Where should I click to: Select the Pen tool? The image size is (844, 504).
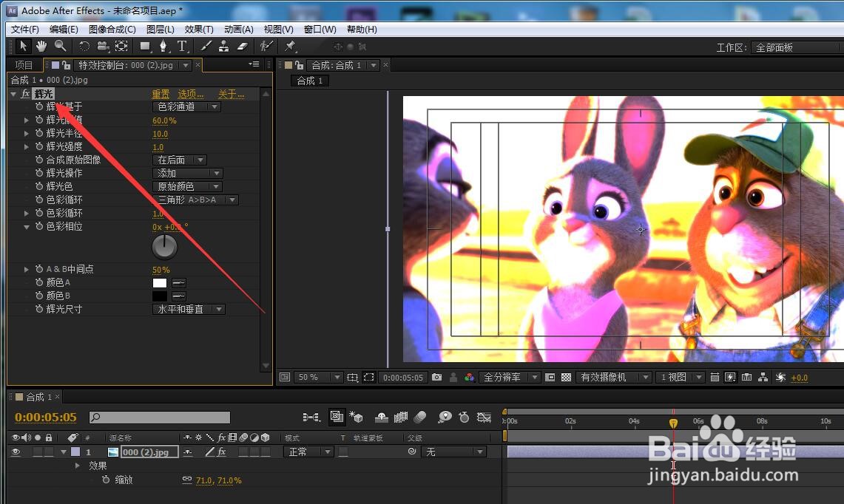[163, 47]
